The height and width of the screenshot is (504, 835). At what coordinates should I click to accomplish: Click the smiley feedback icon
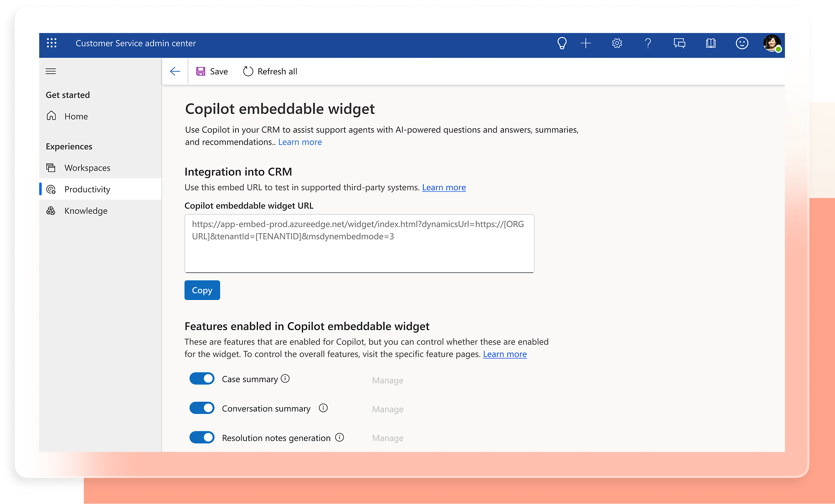[742, 43]
